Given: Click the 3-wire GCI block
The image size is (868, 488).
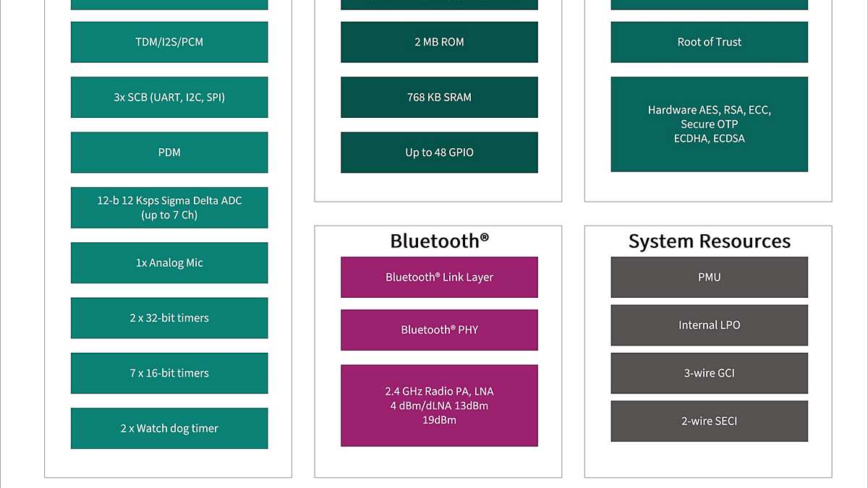Looking at the screenshot, I should (709, 373).
